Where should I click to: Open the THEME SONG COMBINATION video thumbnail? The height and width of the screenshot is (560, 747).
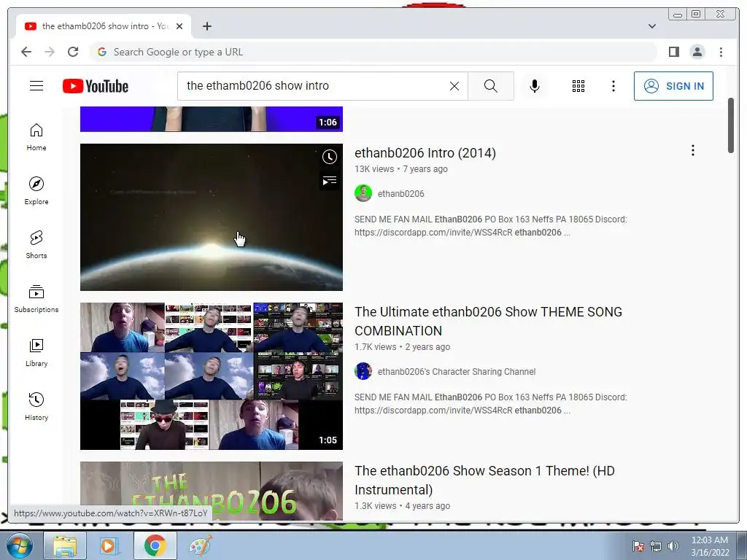click(x=211, y=376)
